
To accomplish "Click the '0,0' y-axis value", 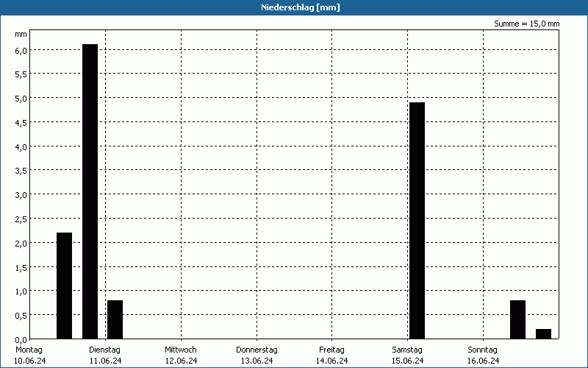I will (21, 340).
